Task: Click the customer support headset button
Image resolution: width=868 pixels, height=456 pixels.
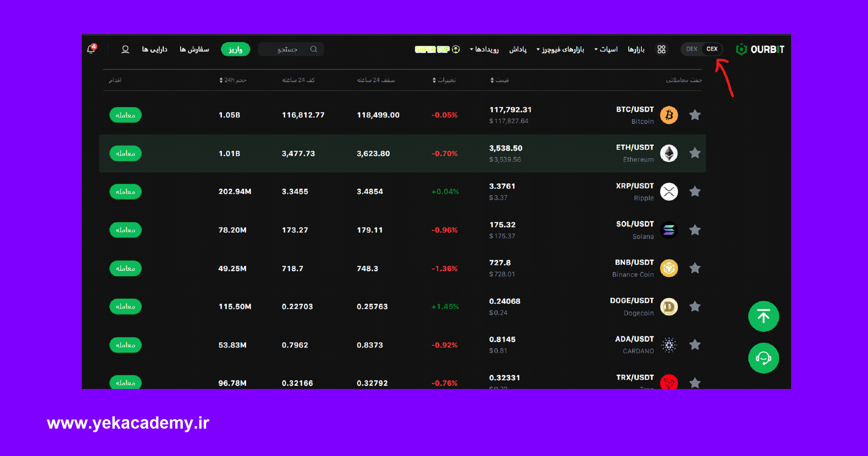Action: tap(763, 358)
